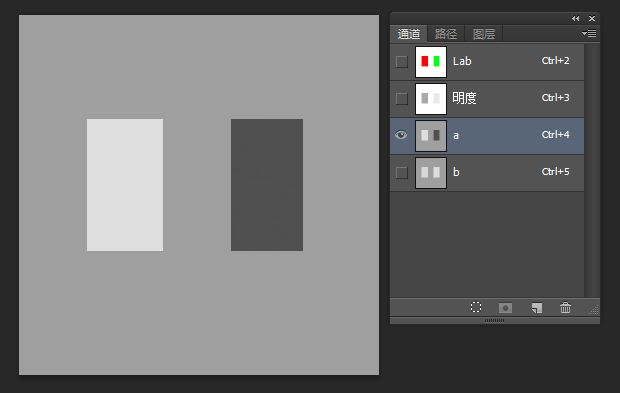Image resolution: width=620 pixels, height=393 pixels.
Task: Close the channels panel
Action: pyautogui.click(x=592, y=19)
